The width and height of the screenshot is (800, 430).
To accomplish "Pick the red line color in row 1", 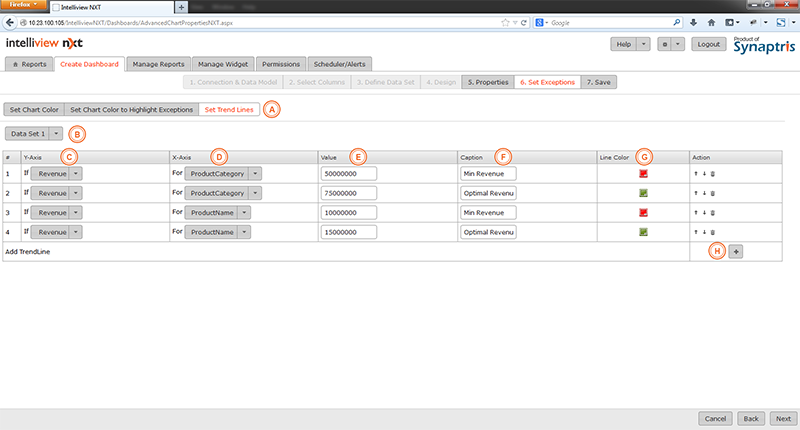I will click(x=644, y=173).
